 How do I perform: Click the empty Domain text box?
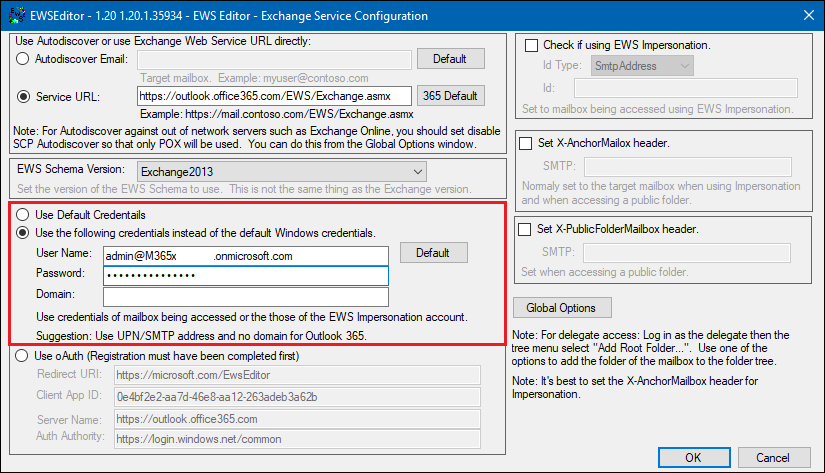pos(246,297)
